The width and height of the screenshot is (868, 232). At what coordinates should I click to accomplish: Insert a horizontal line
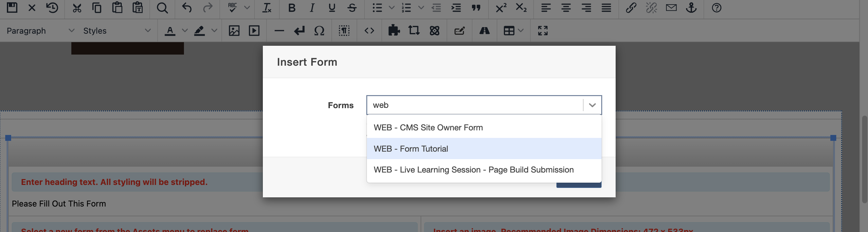(x=279, y=31)
